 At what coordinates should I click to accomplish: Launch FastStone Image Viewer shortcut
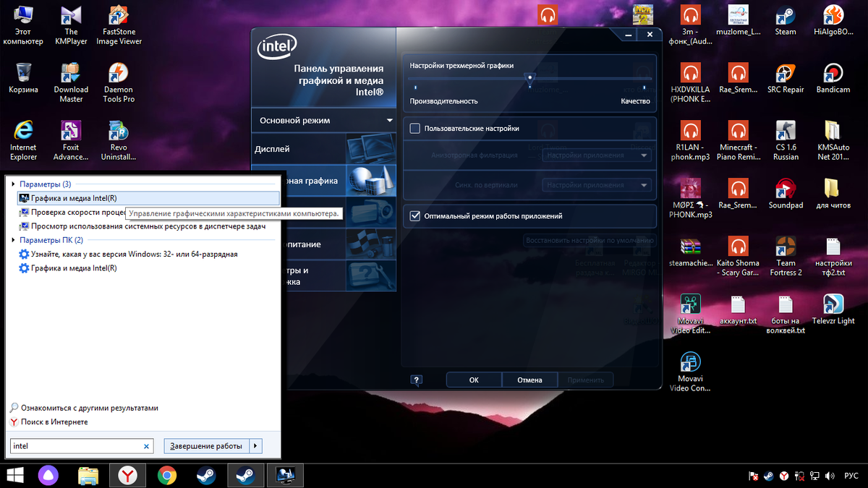(119, 26)
